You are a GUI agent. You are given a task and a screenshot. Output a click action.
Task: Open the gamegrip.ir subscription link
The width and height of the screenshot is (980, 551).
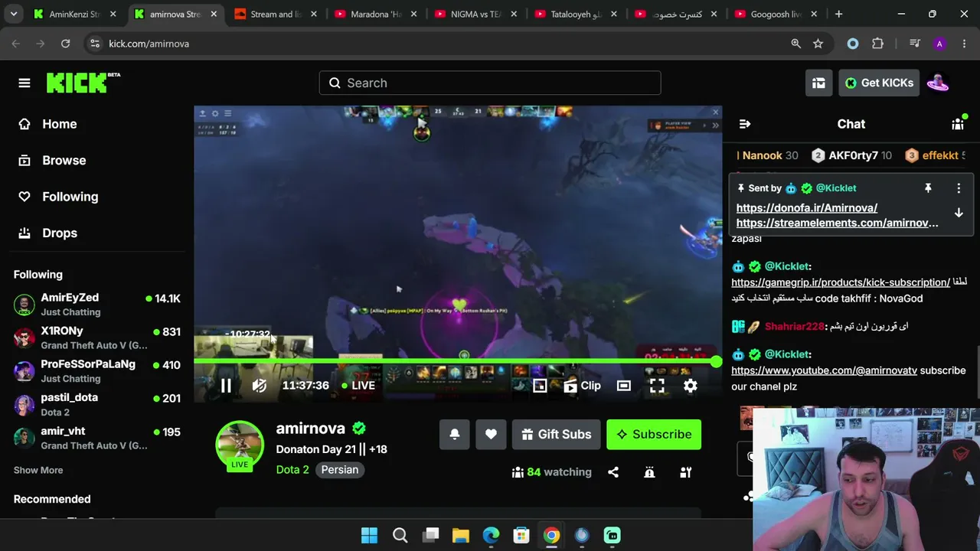click(841, 282)
